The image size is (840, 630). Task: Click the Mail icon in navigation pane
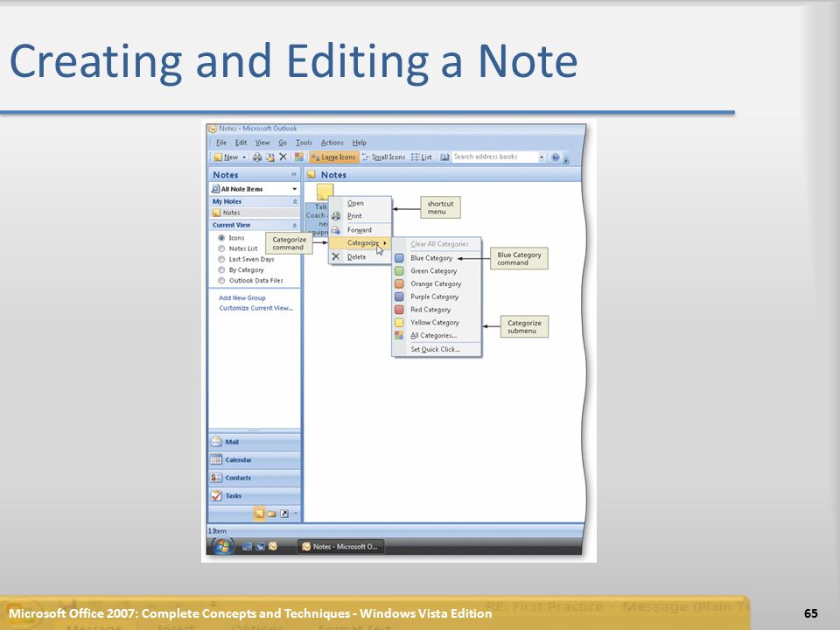(216, 442)
